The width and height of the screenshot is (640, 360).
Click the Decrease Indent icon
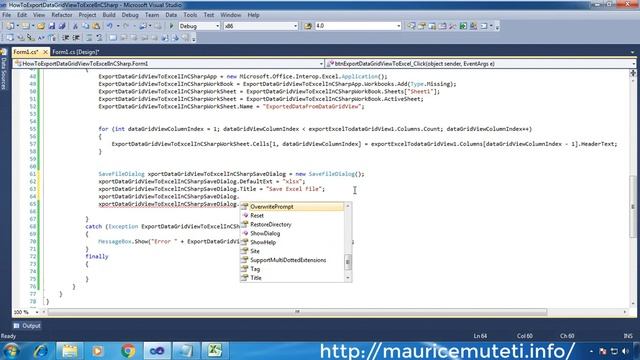pyautogui.click(x=66, y=38)
